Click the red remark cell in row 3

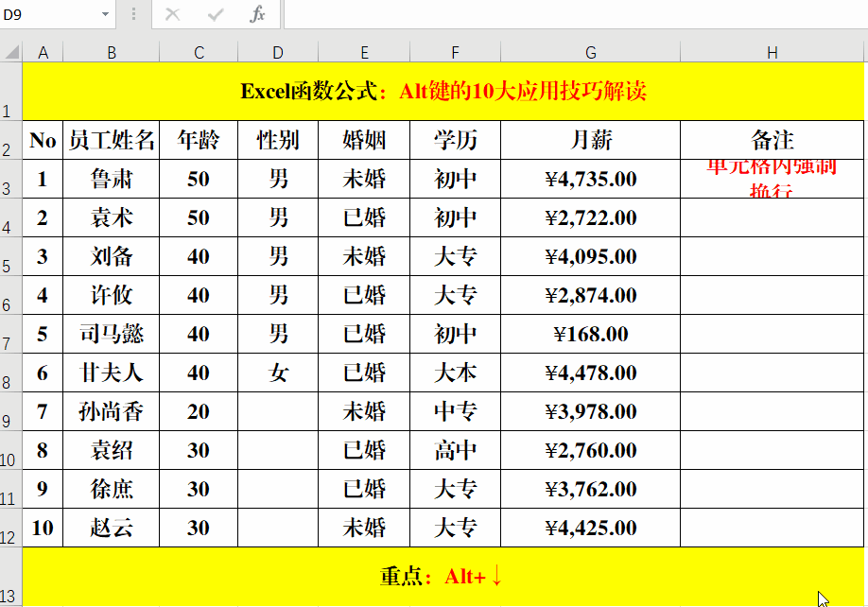click(773, 179)
